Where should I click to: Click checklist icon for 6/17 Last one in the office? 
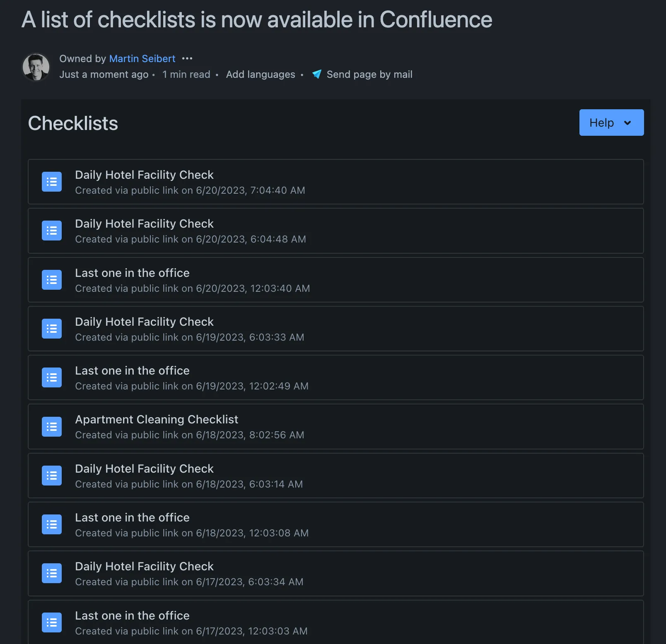coord(52,622)
